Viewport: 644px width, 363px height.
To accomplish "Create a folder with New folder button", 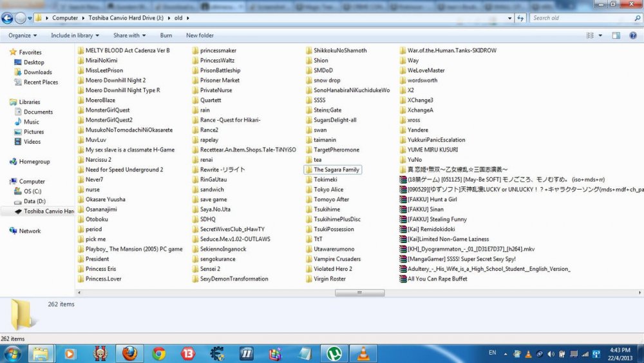I will coord(200,35).
